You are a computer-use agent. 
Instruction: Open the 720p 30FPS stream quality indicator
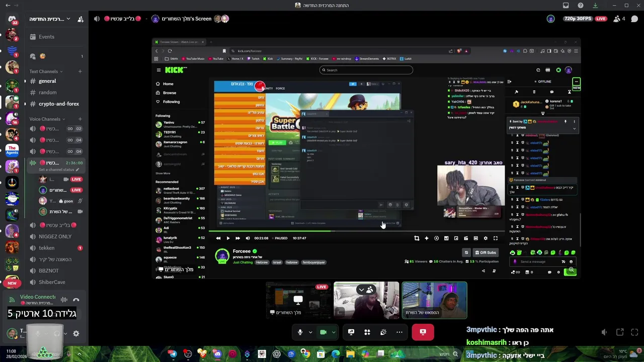click(x=578, y=19)
